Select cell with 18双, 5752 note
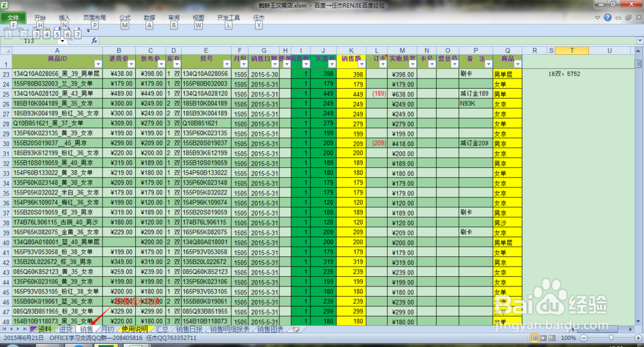644x347 pixels. (x=564, y=74)
